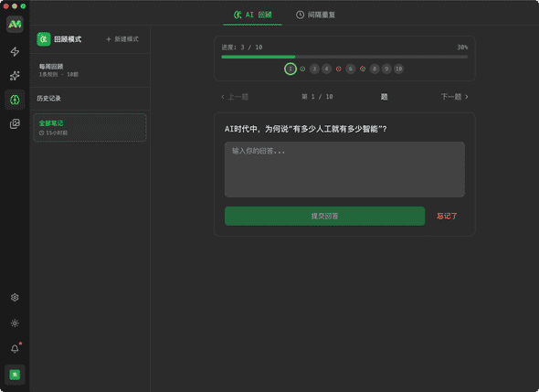Click the 输入你的回答 answer text area

[x=344, y=170]
